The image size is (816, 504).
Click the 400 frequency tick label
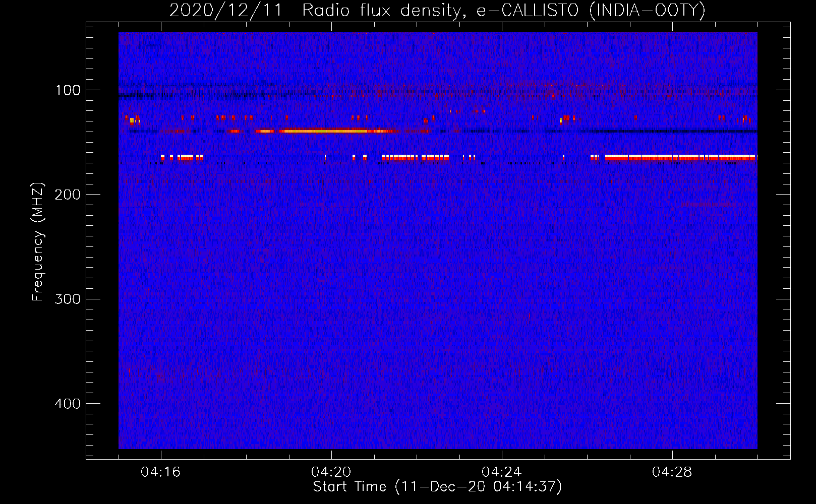[68, 404]
